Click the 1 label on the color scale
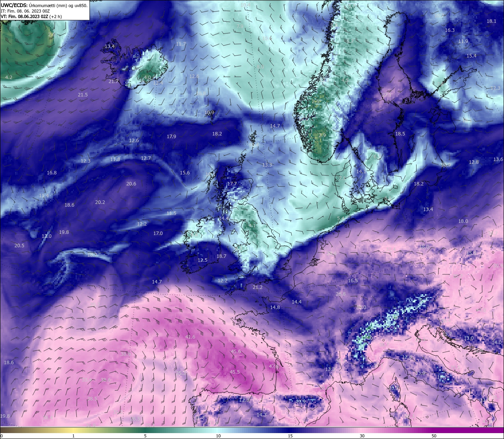 [x=73, y=436]
